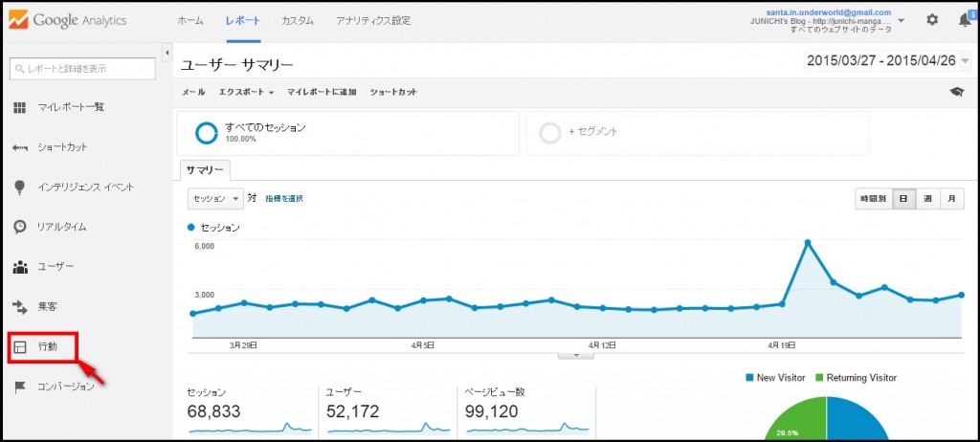Image resolution: width=980 pixels, height=442 pixels.
Task: Click the ショートカット arrow icon in sidebar
Action: point(20,147)
